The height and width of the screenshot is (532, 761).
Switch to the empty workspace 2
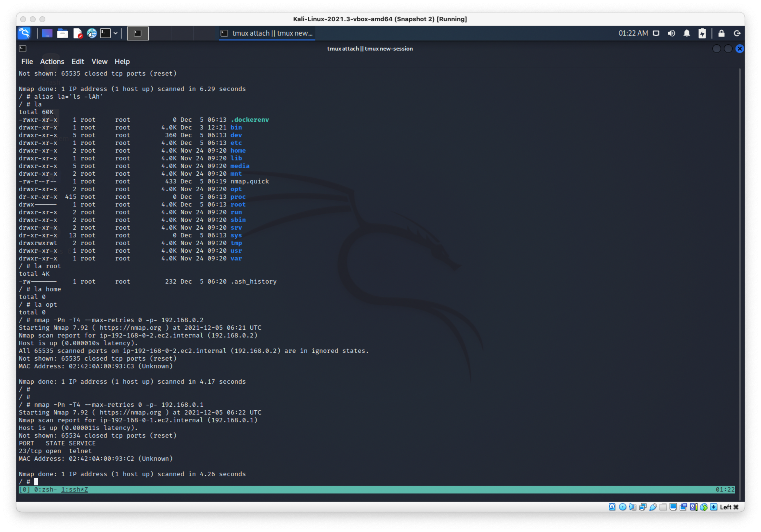pyautogui.click(x=160, y=33)
